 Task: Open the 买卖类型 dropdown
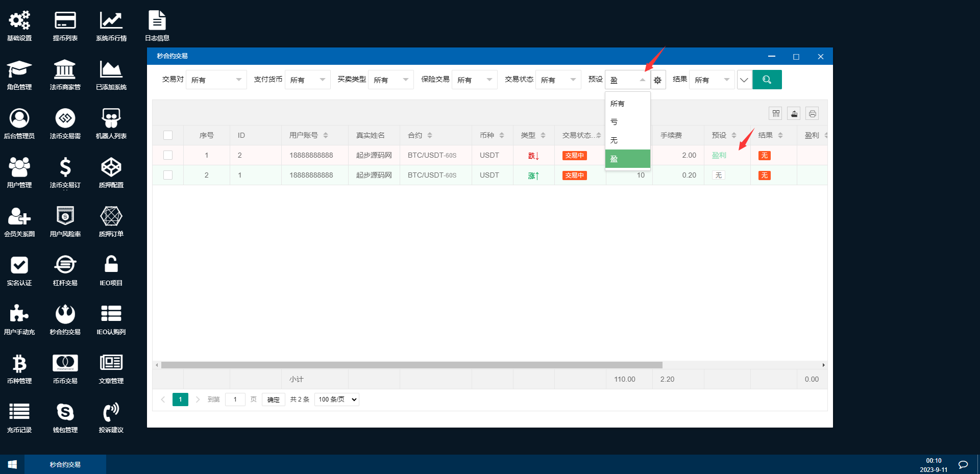point(391,80)
